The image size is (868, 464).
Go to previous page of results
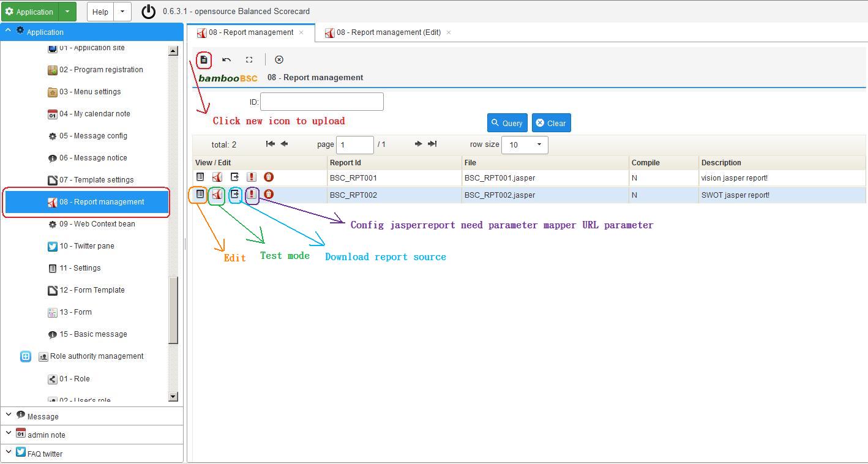(x=285, y=144)
